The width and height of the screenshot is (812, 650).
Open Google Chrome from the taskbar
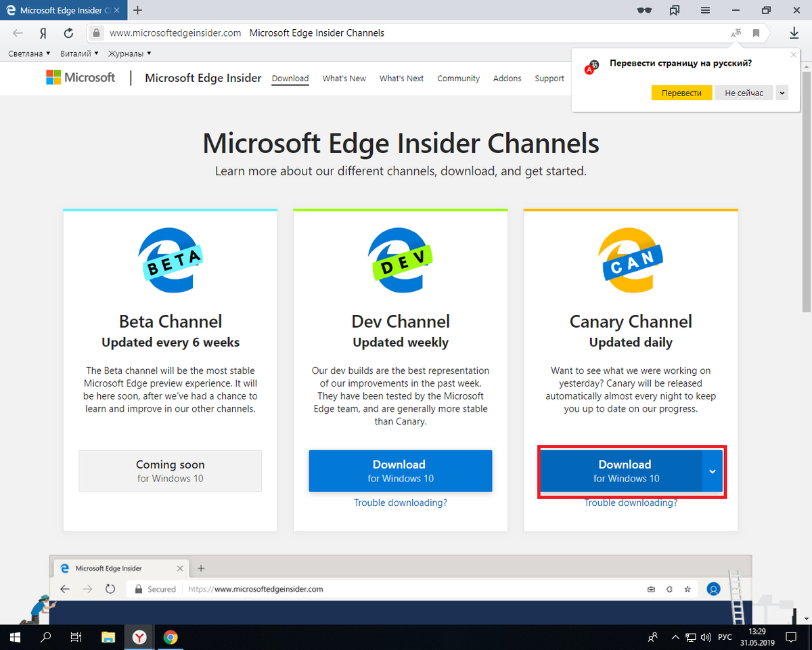pyautogui.click(x=171, y=637)
